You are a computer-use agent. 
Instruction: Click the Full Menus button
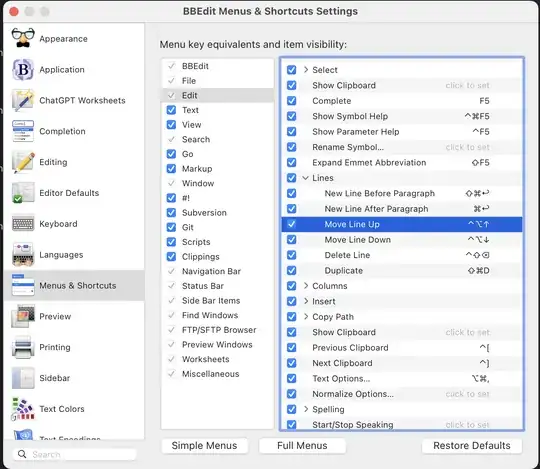(302, 446)
